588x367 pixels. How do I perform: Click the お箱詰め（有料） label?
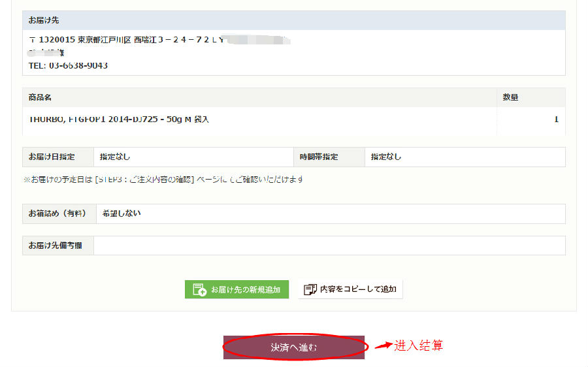pos(59,214)
